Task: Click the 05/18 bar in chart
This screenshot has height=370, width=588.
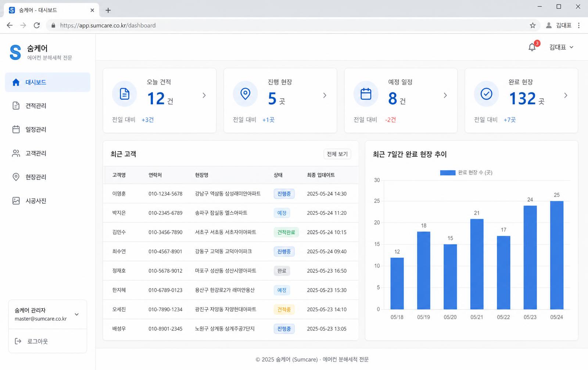Action: [x=397, y=283]
